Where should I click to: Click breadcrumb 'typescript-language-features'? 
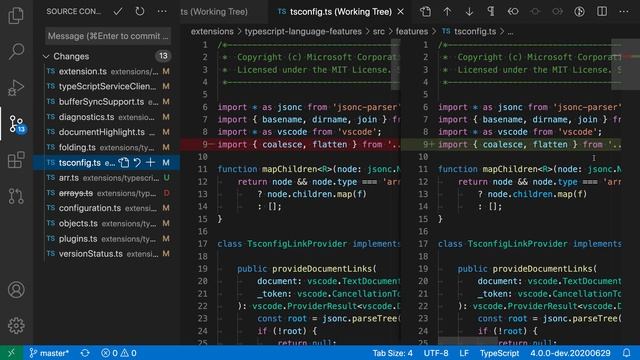303,31
